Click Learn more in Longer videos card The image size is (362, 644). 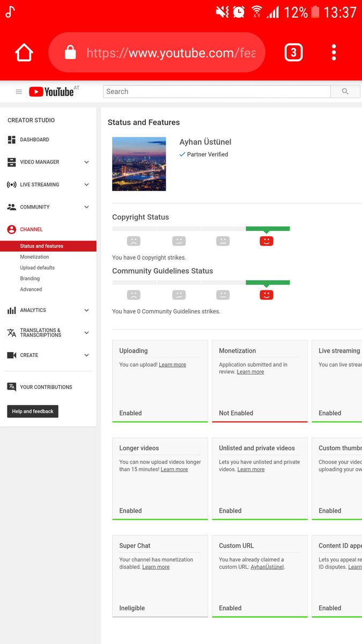click(x=174, y=470)
